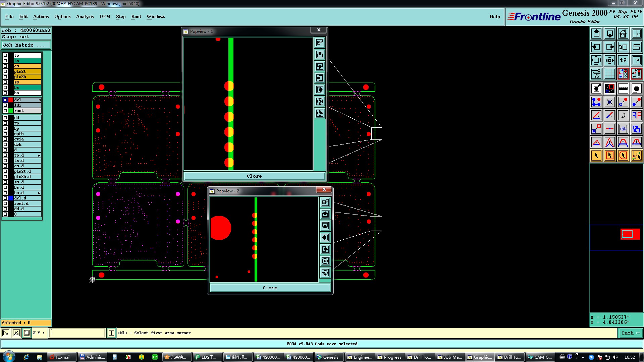Open the Actions menu
The width and height of the screenshot is (644, 362).
pyautogui.click(x=41, y=16)
